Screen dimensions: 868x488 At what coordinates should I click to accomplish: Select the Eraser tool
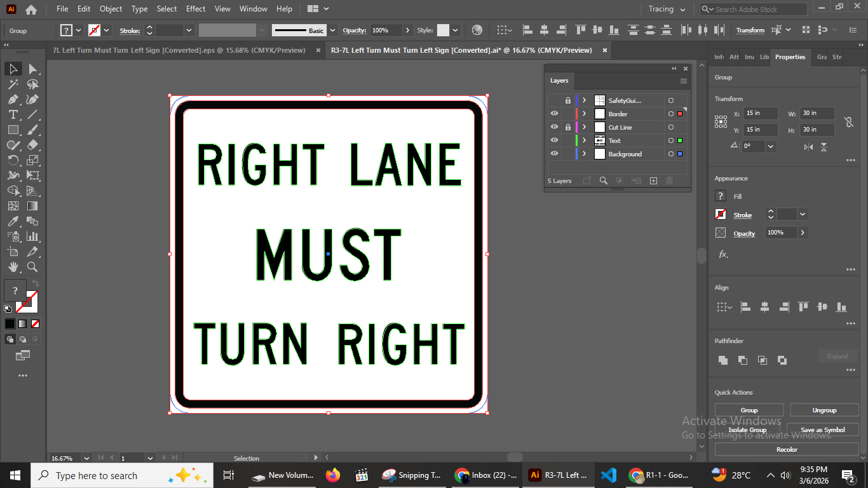tap(32, 145)
